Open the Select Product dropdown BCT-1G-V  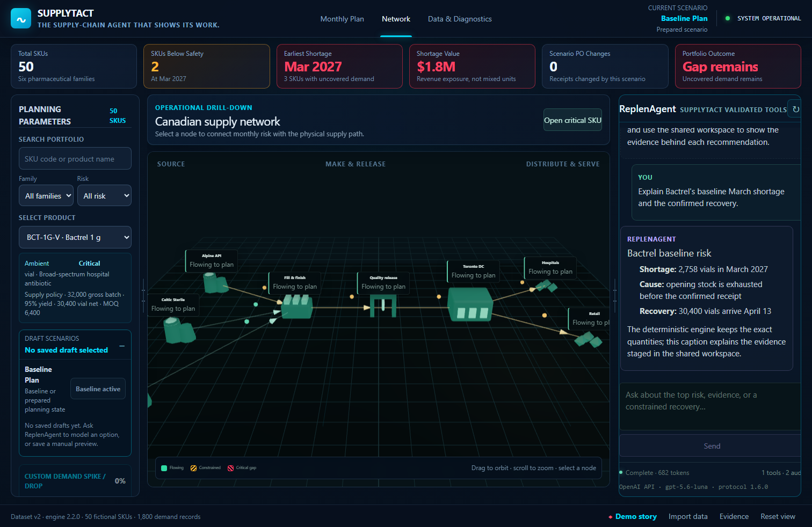(x=75, y=237)
